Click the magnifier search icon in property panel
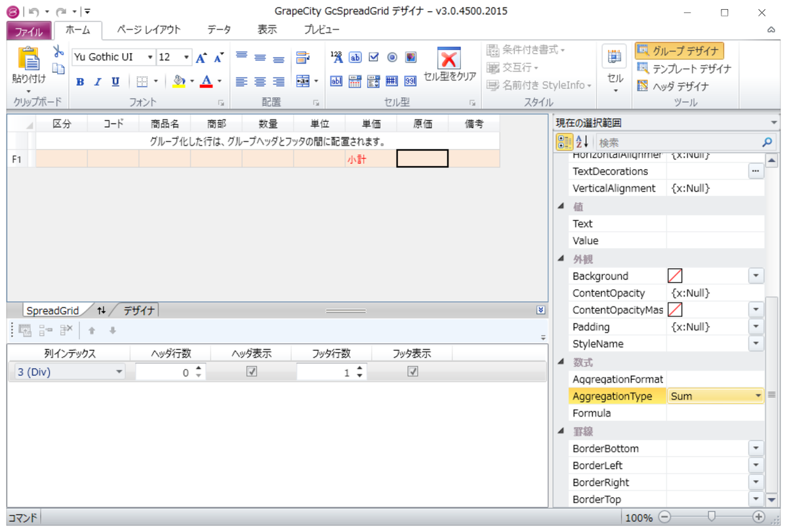 tap(767, 142)
